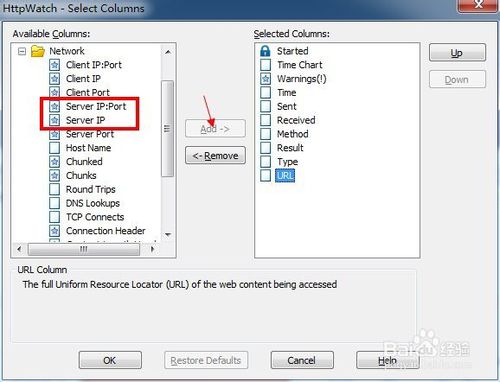
Task: Click the blank icon beside Method
Action: (x=265, y=134)
